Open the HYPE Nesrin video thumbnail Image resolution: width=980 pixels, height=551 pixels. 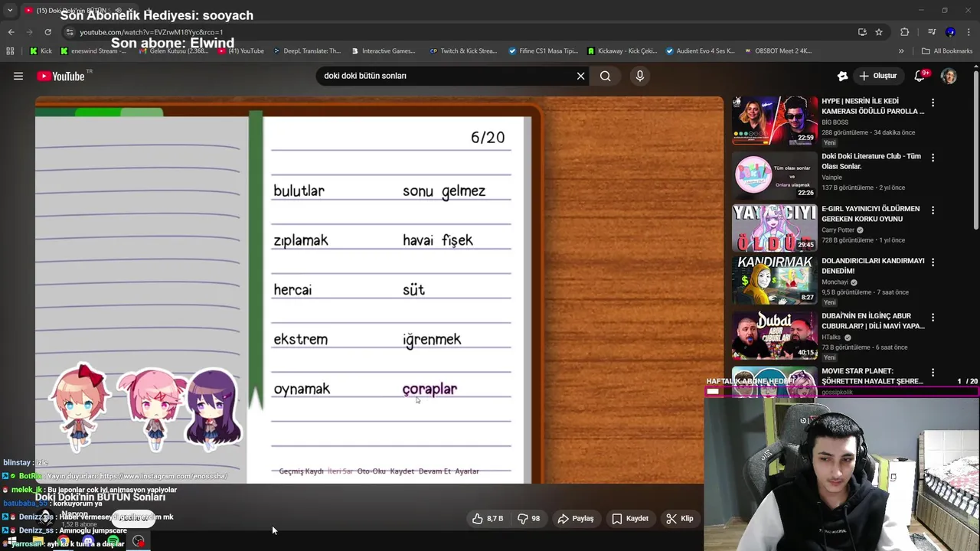click(774, 121)
